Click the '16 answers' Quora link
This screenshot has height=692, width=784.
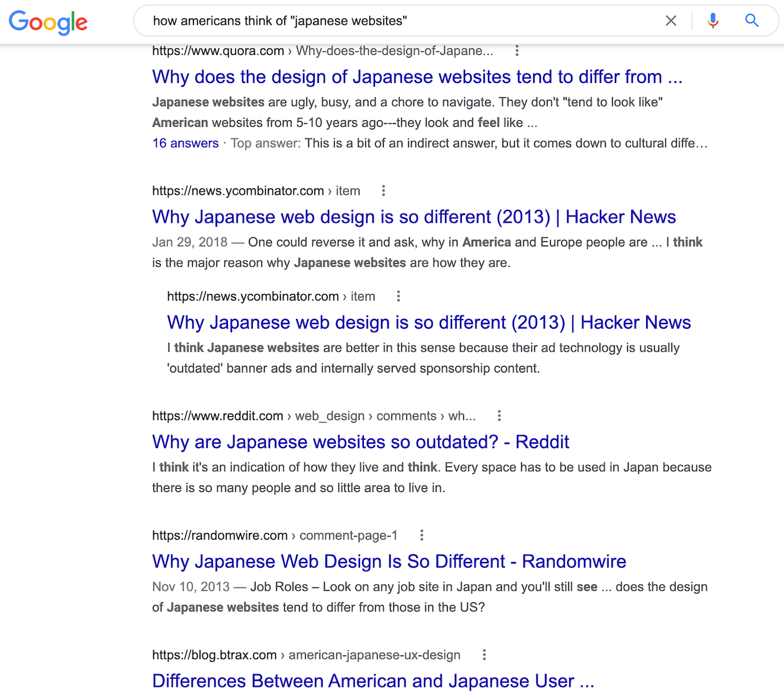click(186, 143)
